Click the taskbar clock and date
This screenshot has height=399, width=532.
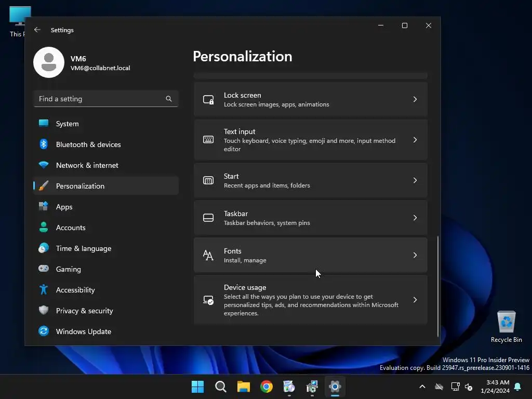coord(495,387)
